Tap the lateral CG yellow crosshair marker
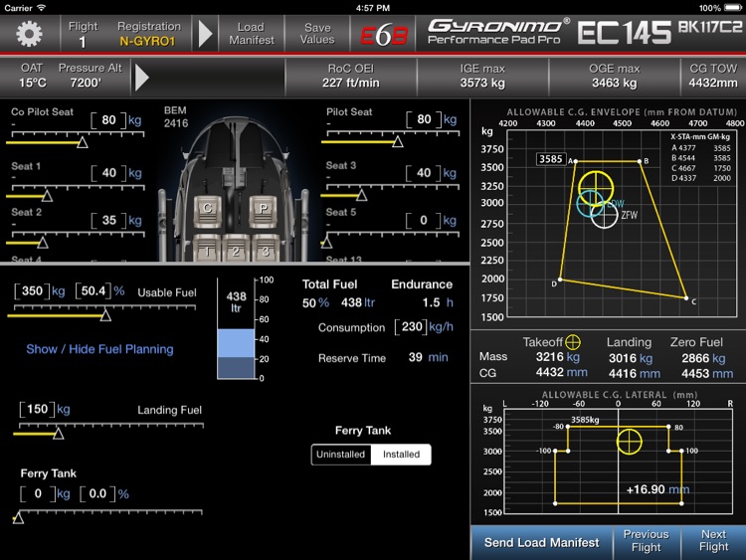 point(629,441)
